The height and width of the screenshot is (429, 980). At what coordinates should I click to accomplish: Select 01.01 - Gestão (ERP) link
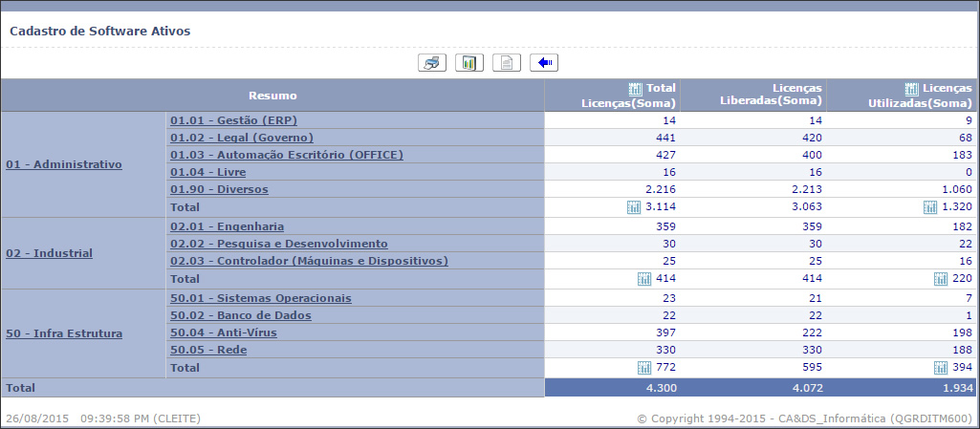coord(233,120)
